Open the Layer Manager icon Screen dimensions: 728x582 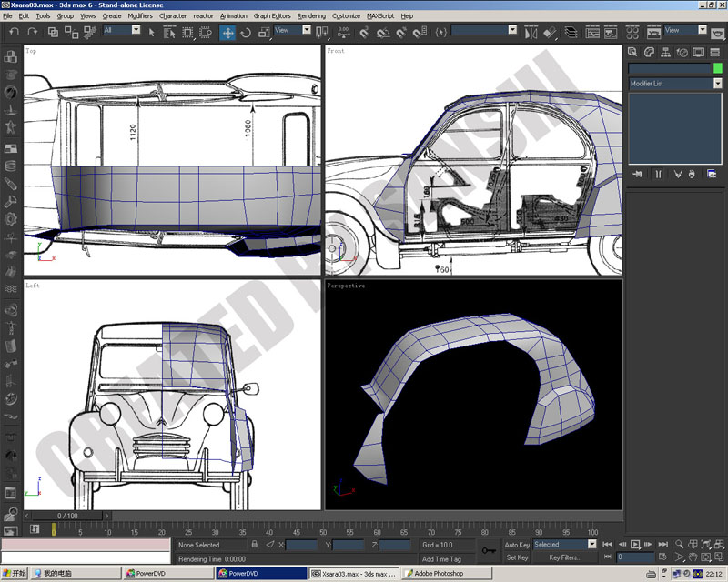pyautogui.click(x=571, y=33)
